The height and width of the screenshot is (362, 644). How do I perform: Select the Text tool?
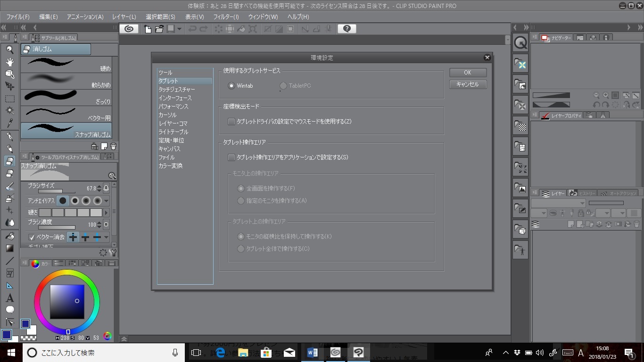(x=9, y=298)
